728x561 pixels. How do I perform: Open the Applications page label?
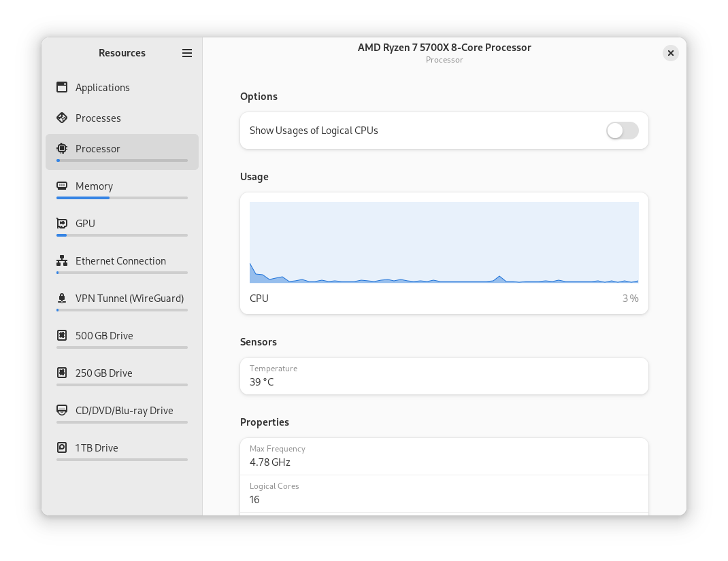(103, 88)
